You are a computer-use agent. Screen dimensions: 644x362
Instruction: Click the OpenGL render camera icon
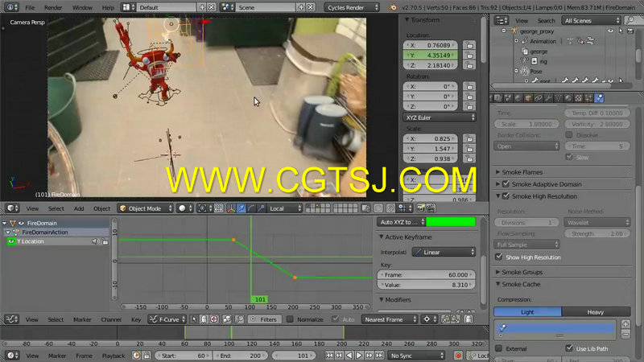[x=421, y=208]
